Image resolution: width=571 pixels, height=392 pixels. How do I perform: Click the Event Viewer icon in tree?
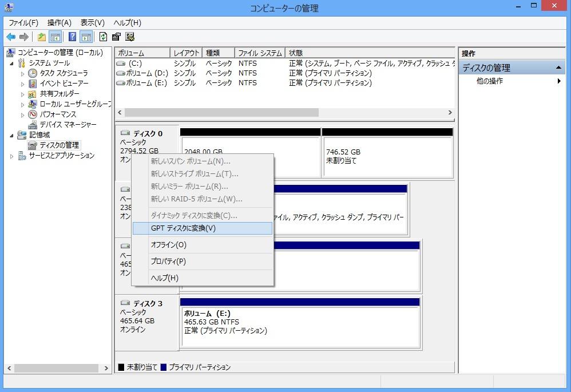33,84
